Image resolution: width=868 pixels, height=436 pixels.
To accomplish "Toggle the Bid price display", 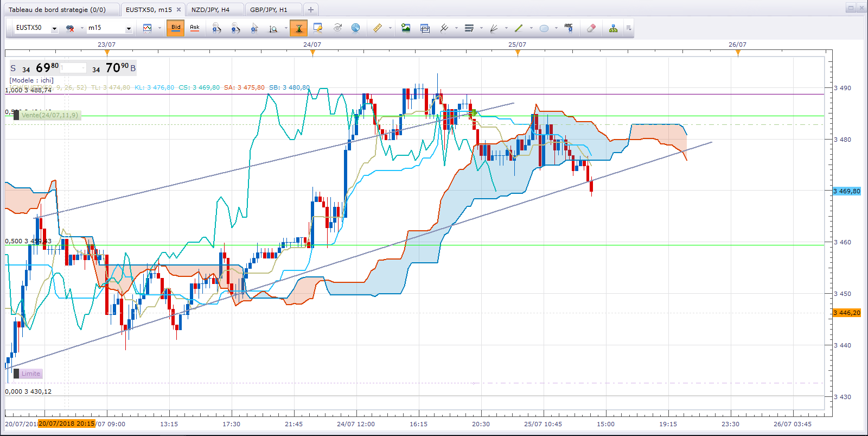I will [176, 28].
